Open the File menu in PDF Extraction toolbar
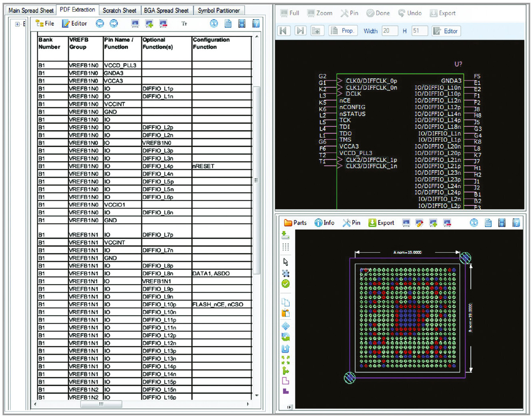532x418 pixels. coord(45,24)
